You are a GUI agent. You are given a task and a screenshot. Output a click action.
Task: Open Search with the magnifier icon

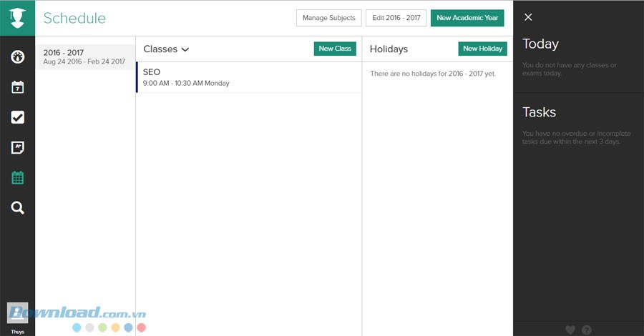(18, 208)
